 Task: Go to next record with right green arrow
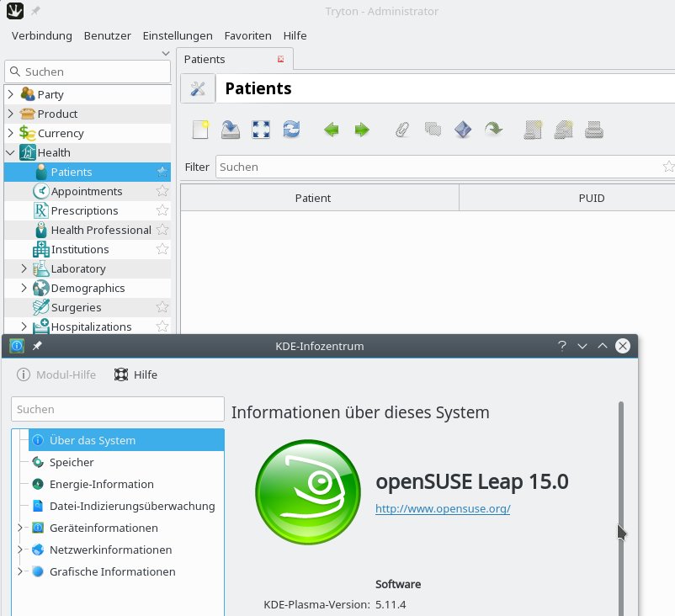[362, 130]
